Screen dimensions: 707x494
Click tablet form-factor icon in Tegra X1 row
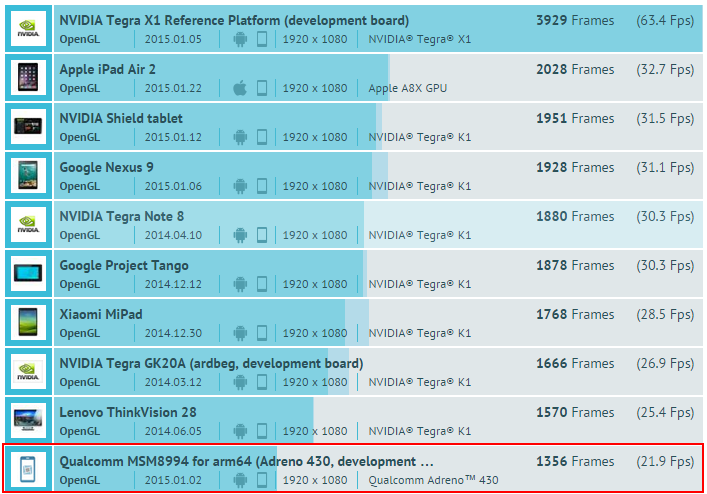pyautogui.click(x=262, y=39)
